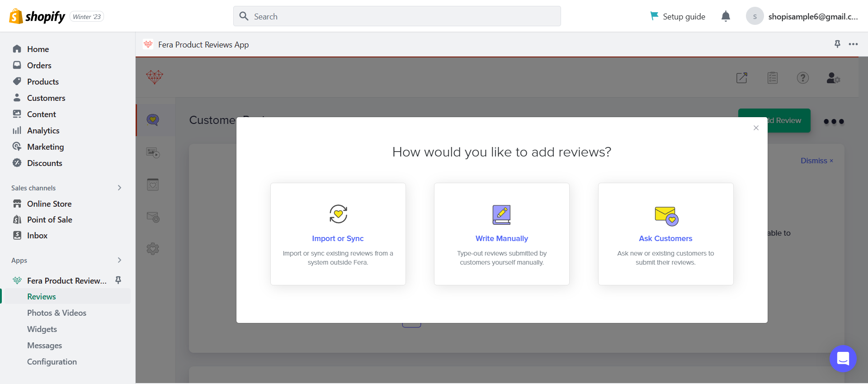
Task: Expand the Sales channels chevron
Action: tap(119, 188)
